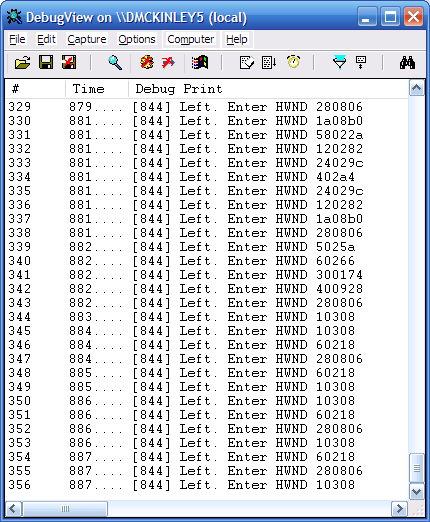The width and height of the screenshot is (430, 522).
Task: Click the binoculars Find icon
Action: pyautogui.click(x=407, y=62)
